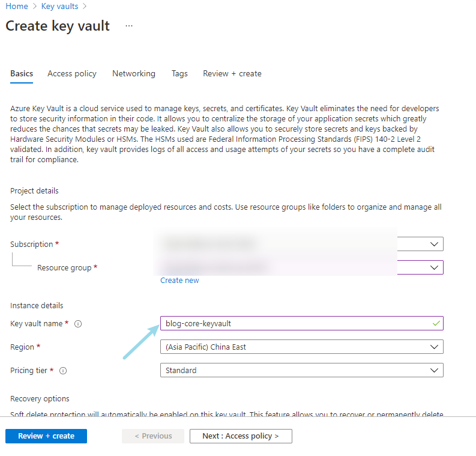The width and height of the screenshot is (476, 456).
Task: Click the green validation checkmark icon
Action: 436,323
